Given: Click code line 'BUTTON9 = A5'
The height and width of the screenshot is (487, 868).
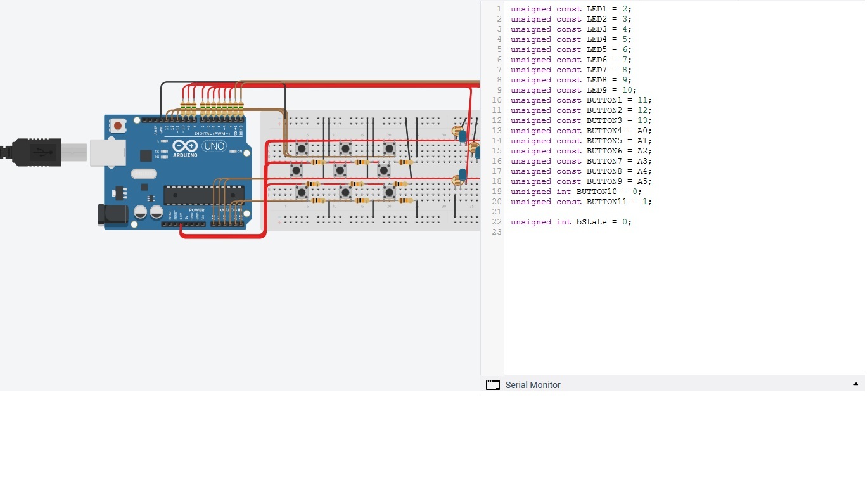Looking at the screenshot, I should tap(581, 181).
